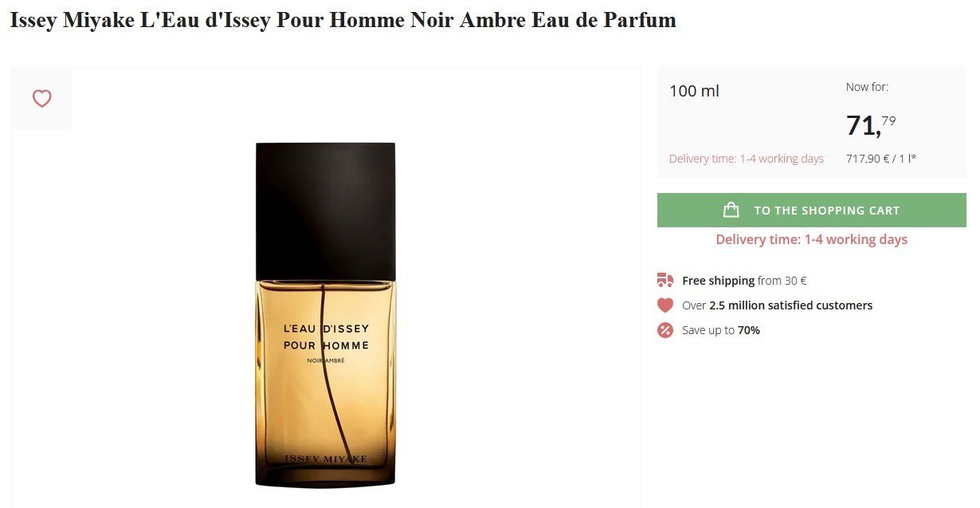Click the Now for: label
Image resolution: width=980 pixels, height=508 pixels.
tap(867, 87)
